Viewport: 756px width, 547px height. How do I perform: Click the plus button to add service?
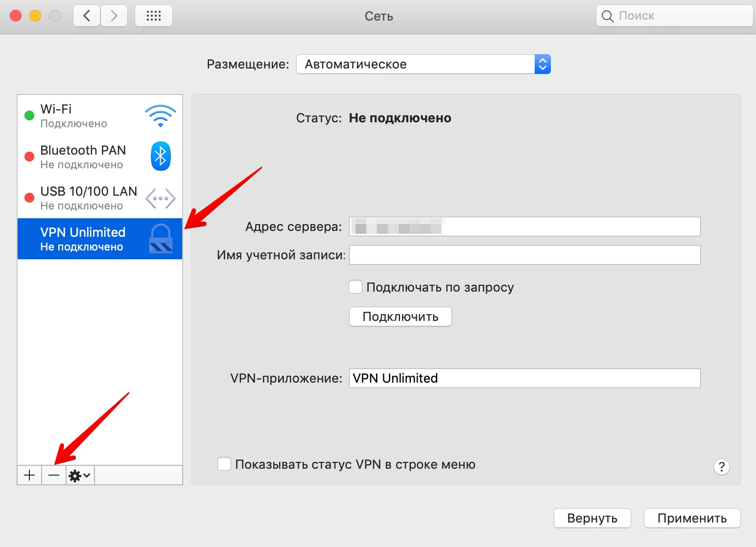point(29,475)
